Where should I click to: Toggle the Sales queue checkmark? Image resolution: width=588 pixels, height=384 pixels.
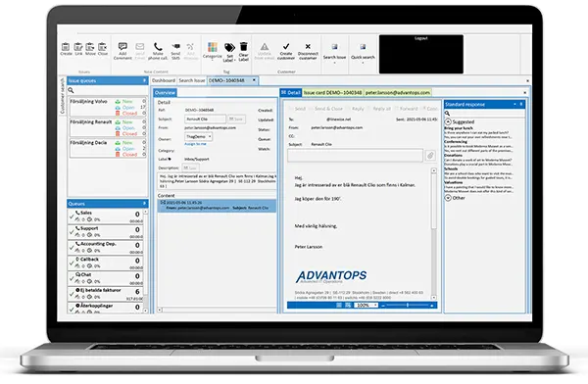[72, 216]
